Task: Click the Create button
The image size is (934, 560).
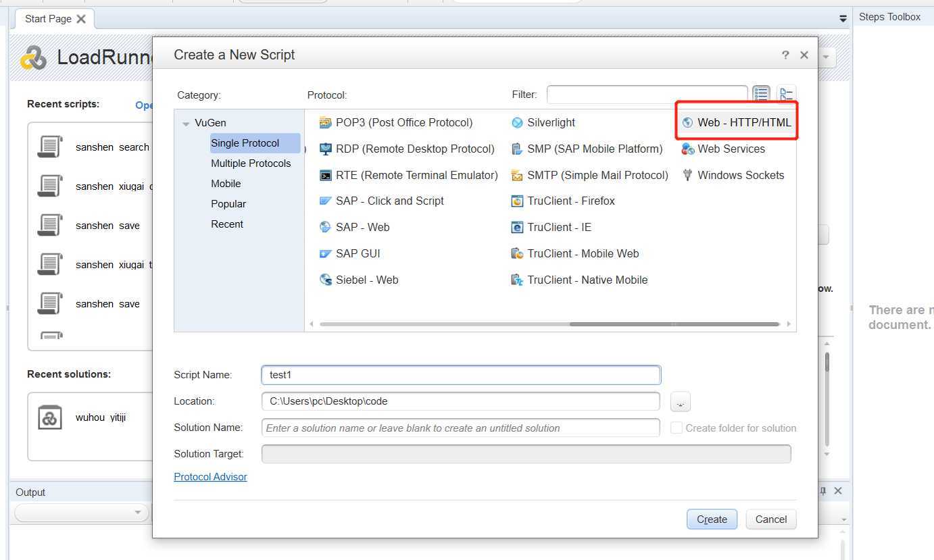Action: click(712, 519)
